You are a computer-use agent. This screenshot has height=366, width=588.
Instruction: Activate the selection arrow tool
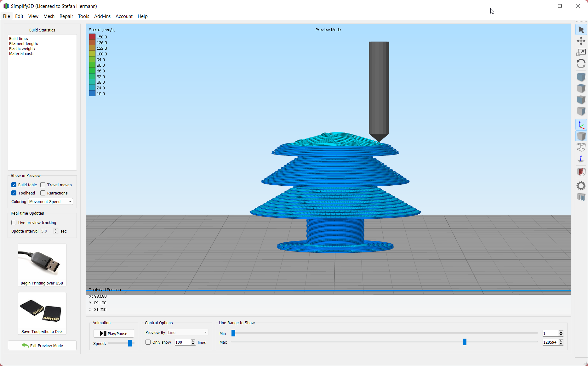pyautogui.click(x=581, y=29)
